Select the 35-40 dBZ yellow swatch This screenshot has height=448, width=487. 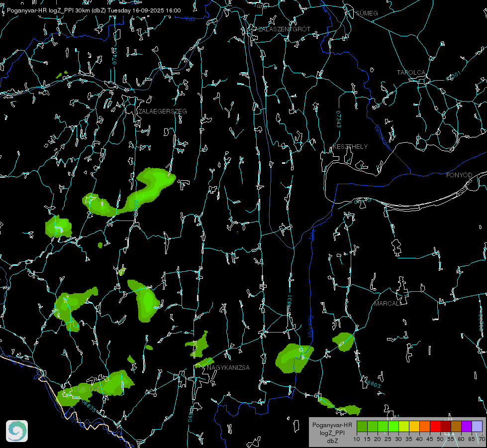(x=414, y=426)
